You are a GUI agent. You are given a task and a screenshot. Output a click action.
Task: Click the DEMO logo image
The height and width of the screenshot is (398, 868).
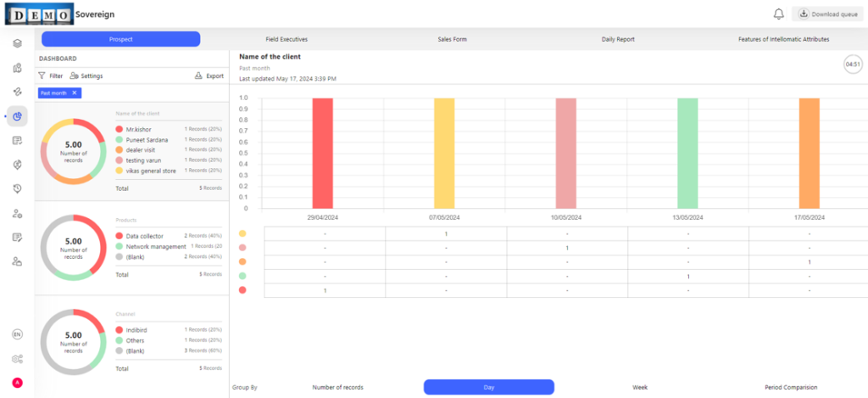tap(39, 14)
